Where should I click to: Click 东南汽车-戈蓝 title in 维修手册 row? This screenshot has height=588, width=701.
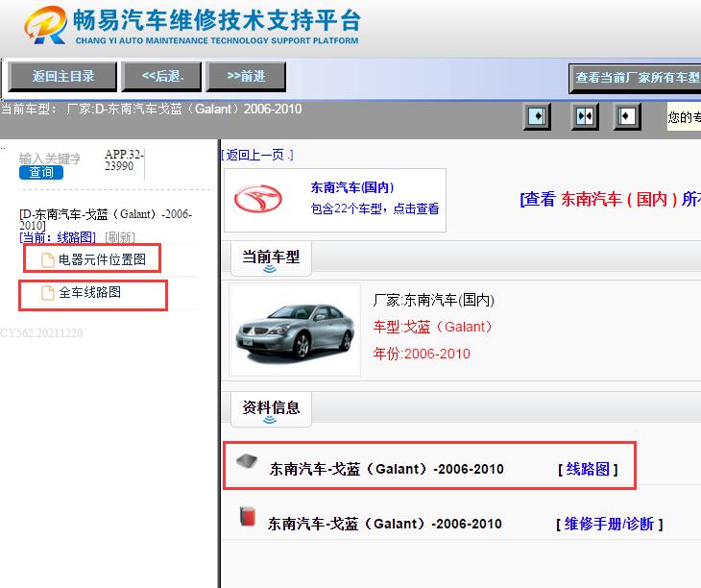(x=384, y=524)
